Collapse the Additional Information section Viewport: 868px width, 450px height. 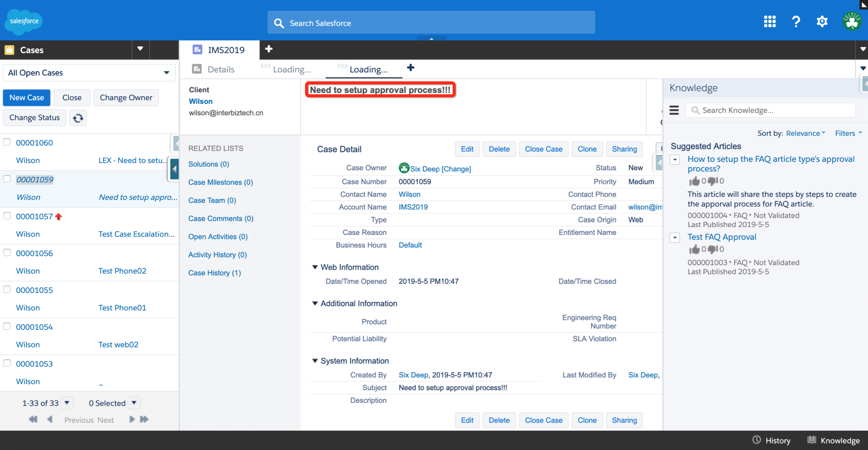point(315,303)
